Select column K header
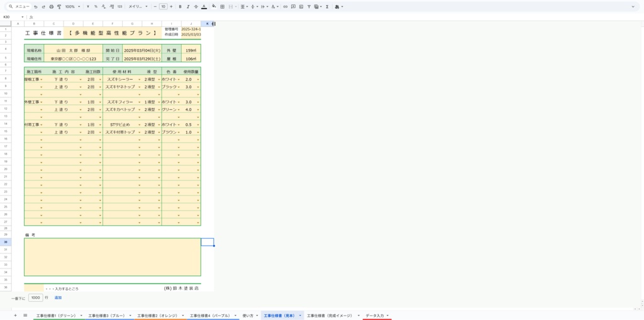Viewport: 644px width, 320px height. tap(208, 24)
